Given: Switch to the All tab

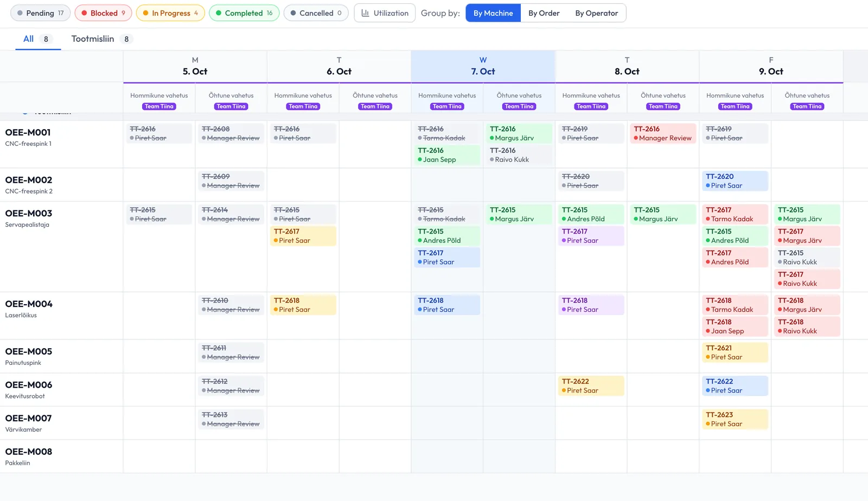Looking at the screenshot, I should pyautogui.click(x=38, y=39).
